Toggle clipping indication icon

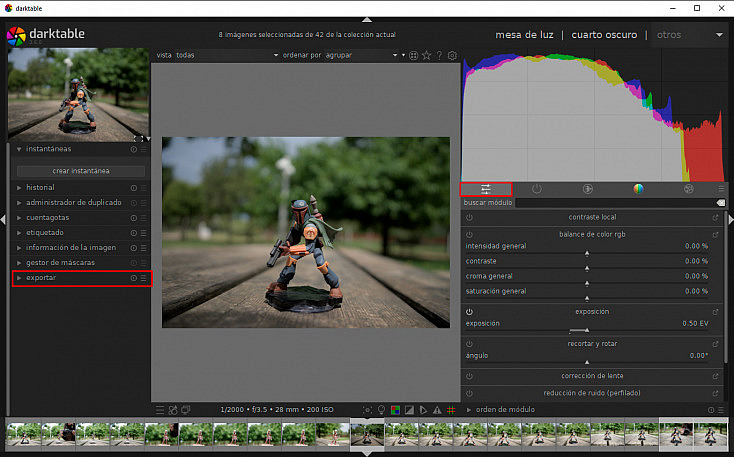[409, 410]
